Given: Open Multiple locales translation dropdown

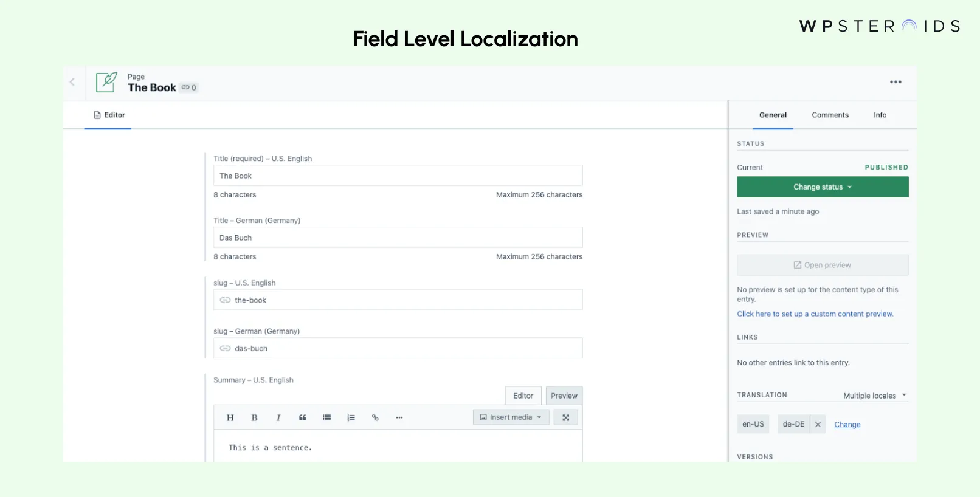Looking at the screenshot, I should click(x=875, y=396).
